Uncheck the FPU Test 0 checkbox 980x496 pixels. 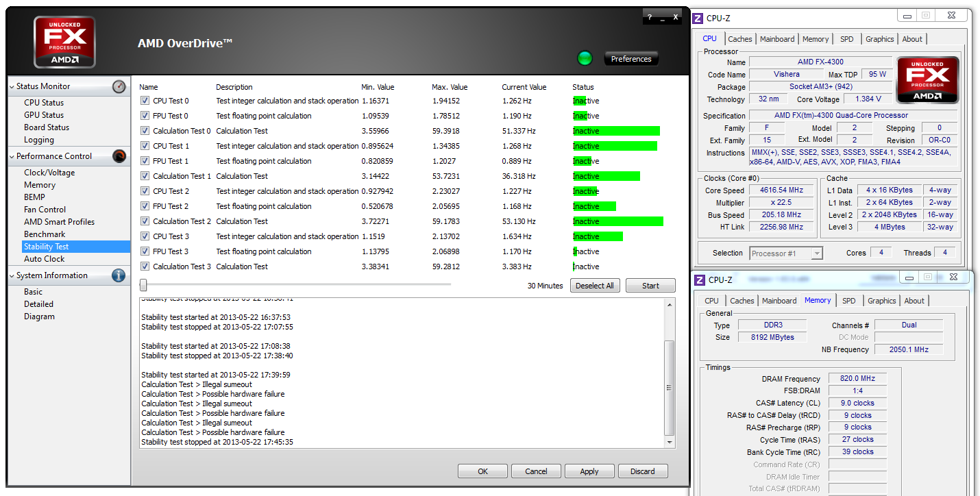(145, 116)
